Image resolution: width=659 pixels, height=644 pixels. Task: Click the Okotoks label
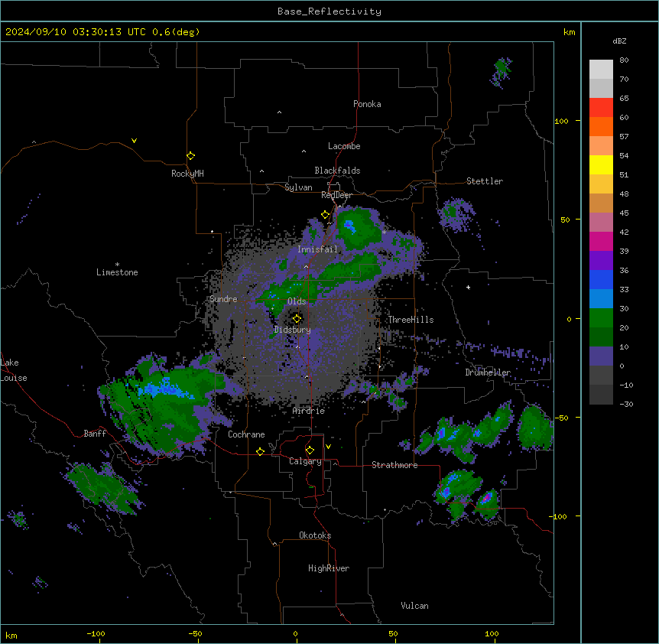coord(315,535)
